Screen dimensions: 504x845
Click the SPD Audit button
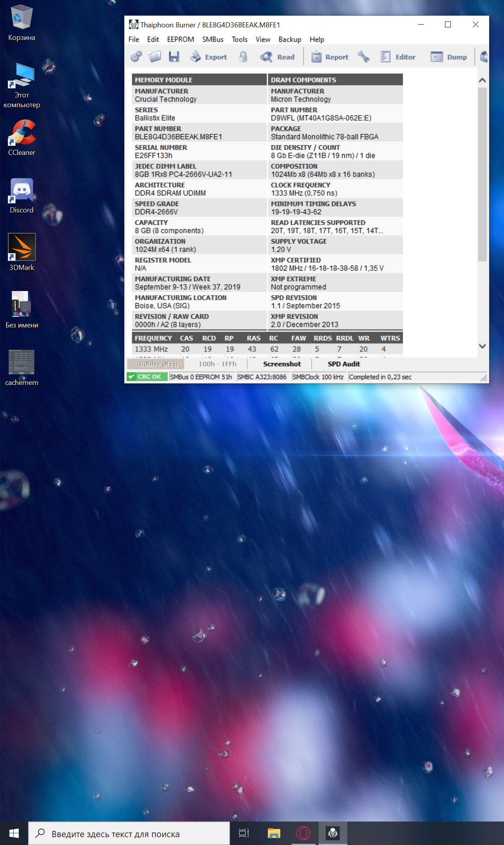(x=344, y=364)
